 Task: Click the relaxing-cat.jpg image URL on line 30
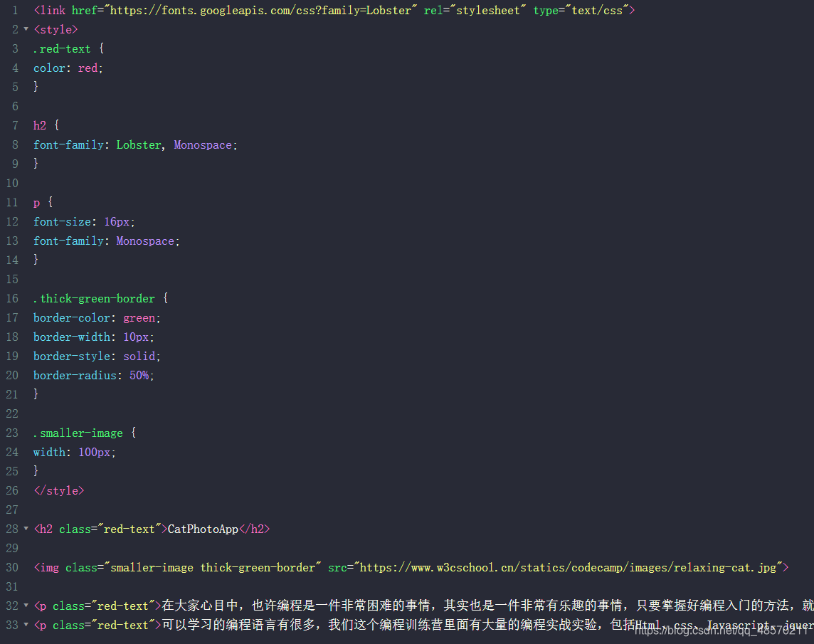[x=567, y=568]
